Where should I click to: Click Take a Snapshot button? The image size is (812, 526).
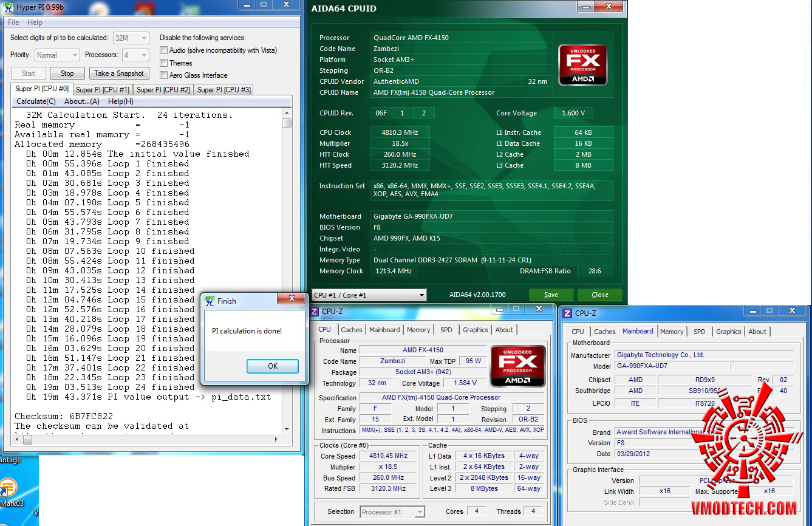pos(119,73)
